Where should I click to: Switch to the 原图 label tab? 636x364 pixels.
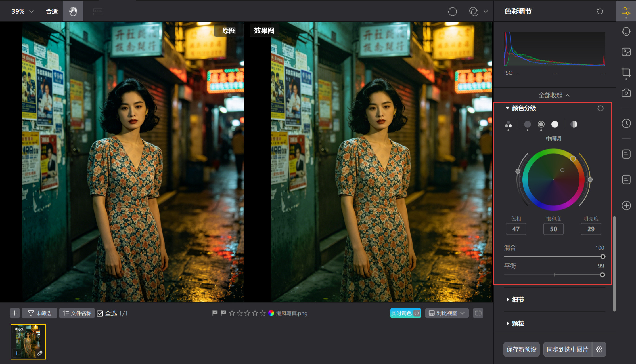point(229,31)
